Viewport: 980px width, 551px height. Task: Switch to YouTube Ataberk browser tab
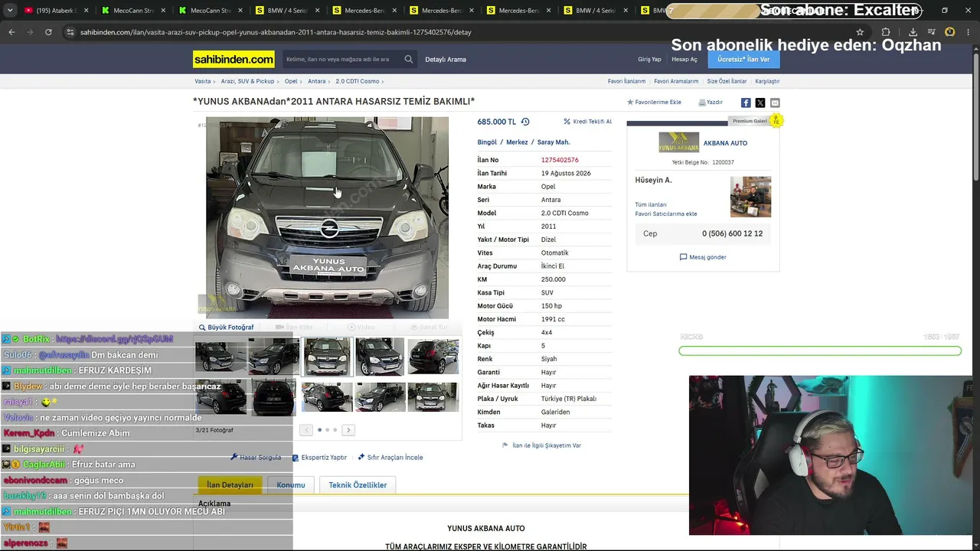pos(55,11)
